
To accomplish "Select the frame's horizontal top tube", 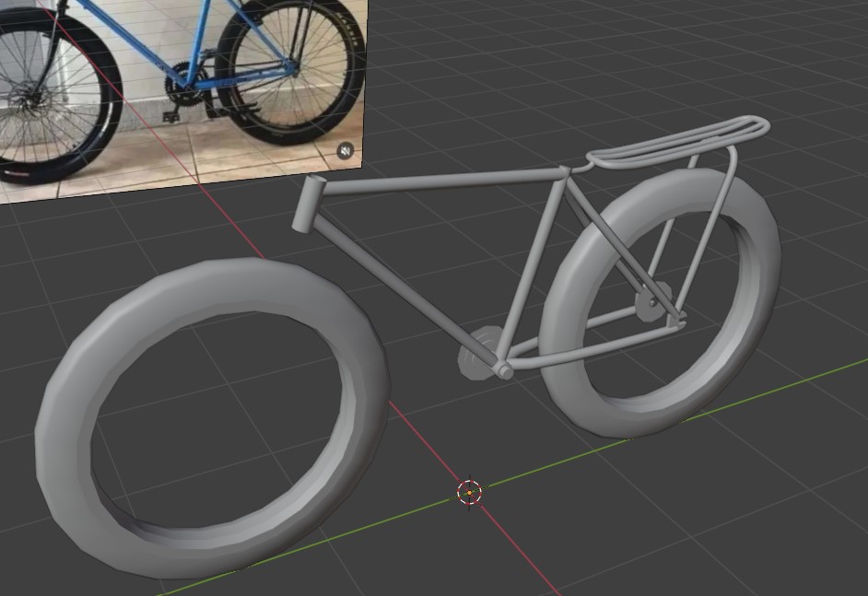I will click(x=443, y=183).
